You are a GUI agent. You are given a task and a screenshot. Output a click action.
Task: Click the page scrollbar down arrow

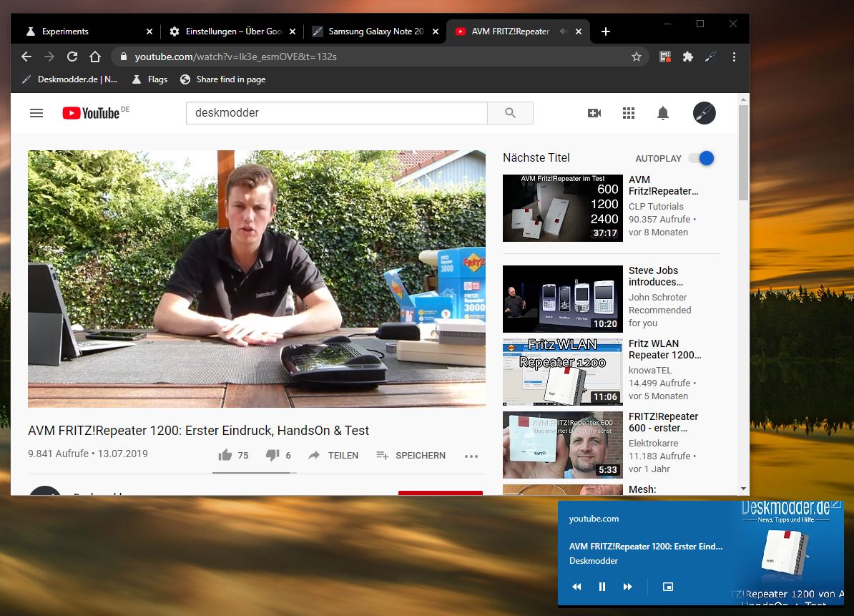pyautogui.click(x=743, y=489)
